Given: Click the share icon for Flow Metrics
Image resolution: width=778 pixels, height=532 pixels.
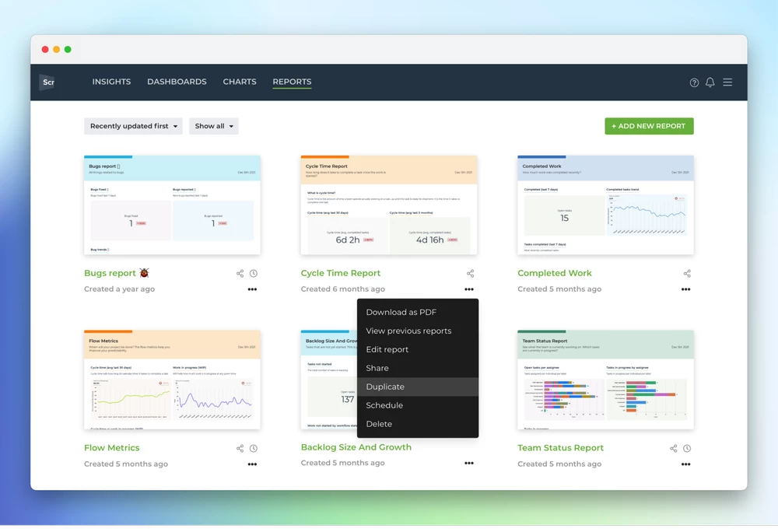Looking at the screenshot, I should [240, 448].
